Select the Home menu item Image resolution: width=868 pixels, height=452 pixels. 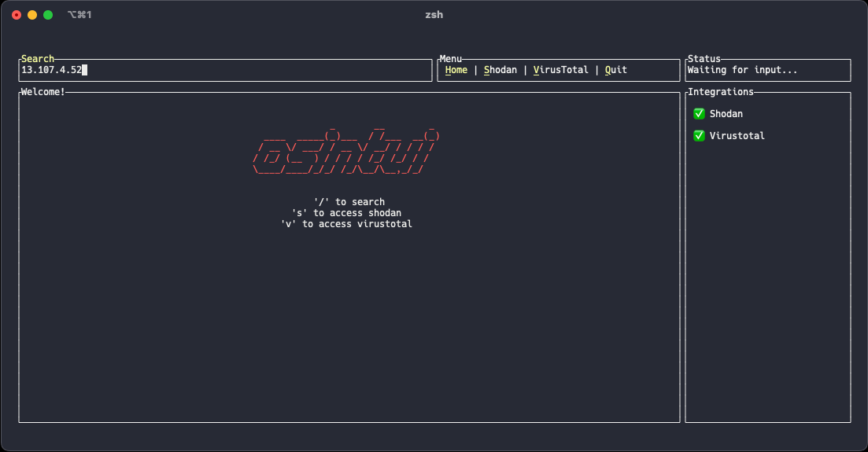pos(456,70)
